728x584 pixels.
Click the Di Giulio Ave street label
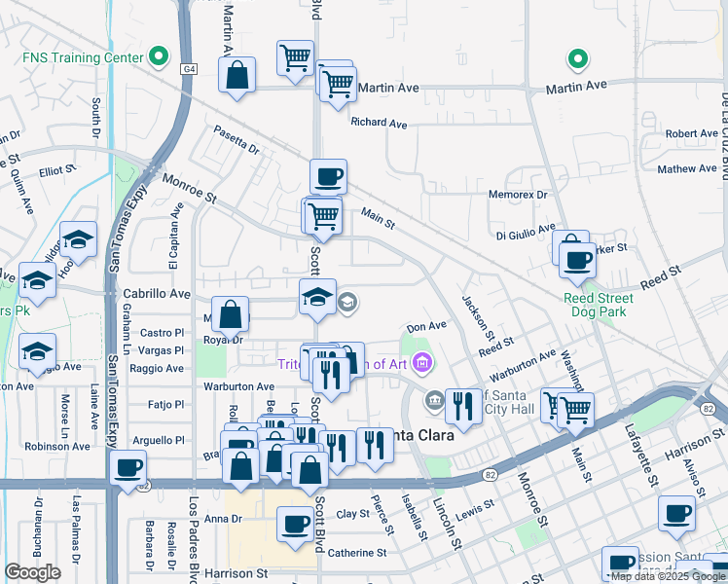pyautogui.click(x=526, y=232)
